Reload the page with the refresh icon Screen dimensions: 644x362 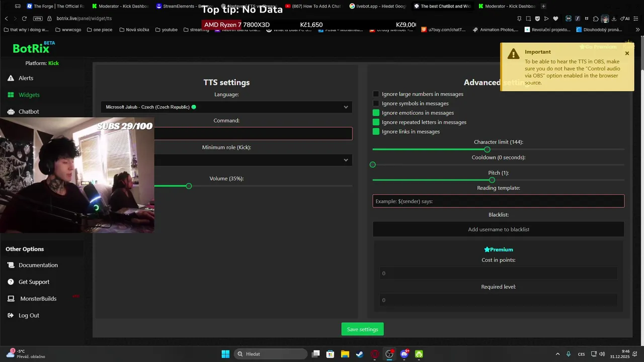[25, 19]
